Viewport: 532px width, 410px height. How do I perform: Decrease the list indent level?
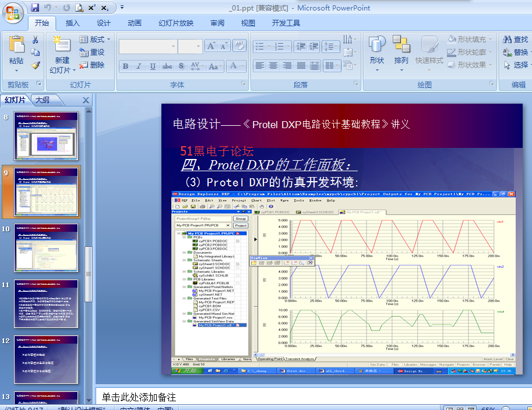301,46
